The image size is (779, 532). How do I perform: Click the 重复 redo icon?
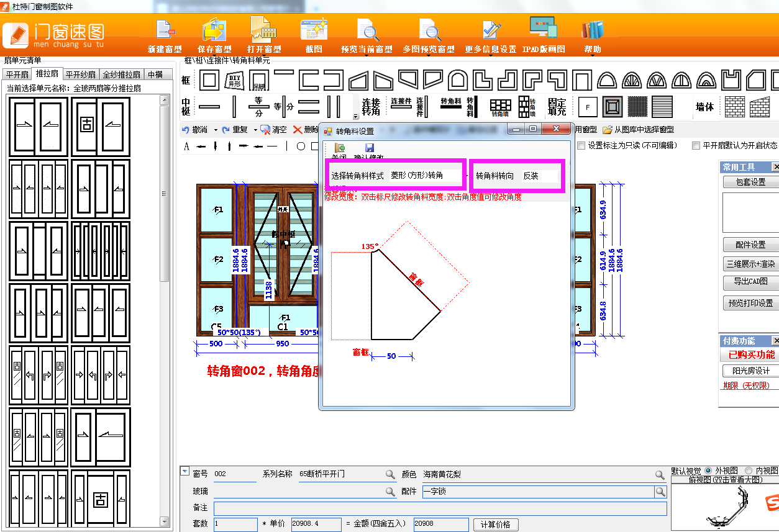pyautogui.click(x=226, y=130)
